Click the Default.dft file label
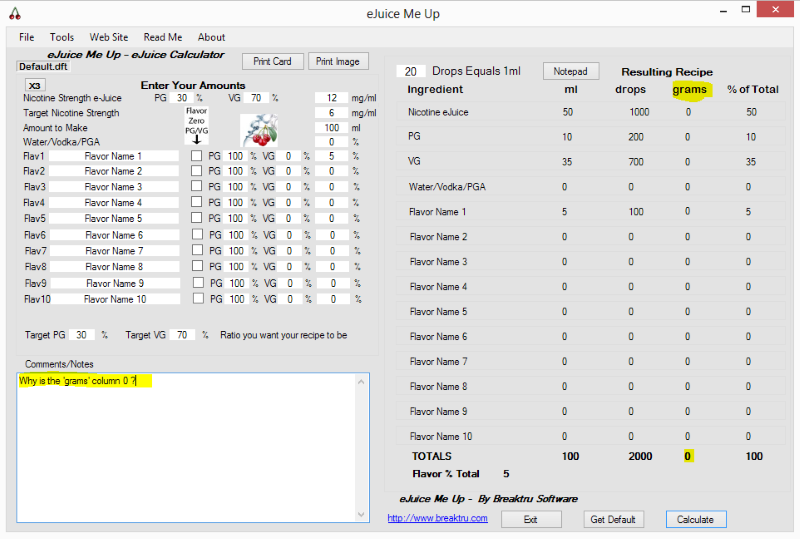Image resolution: width=800 pixels, height=539 pixels. (43, 66)
